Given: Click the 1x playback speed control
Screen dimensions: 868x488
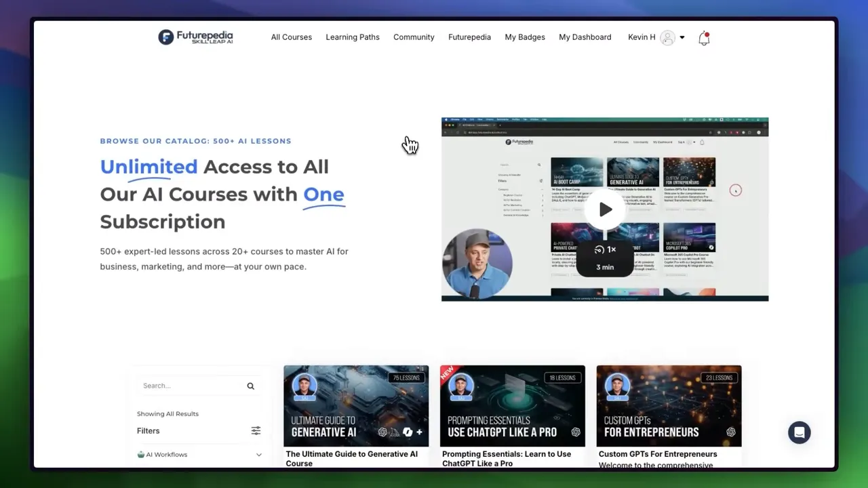Looking at the screenshot, I should point(605,249).
